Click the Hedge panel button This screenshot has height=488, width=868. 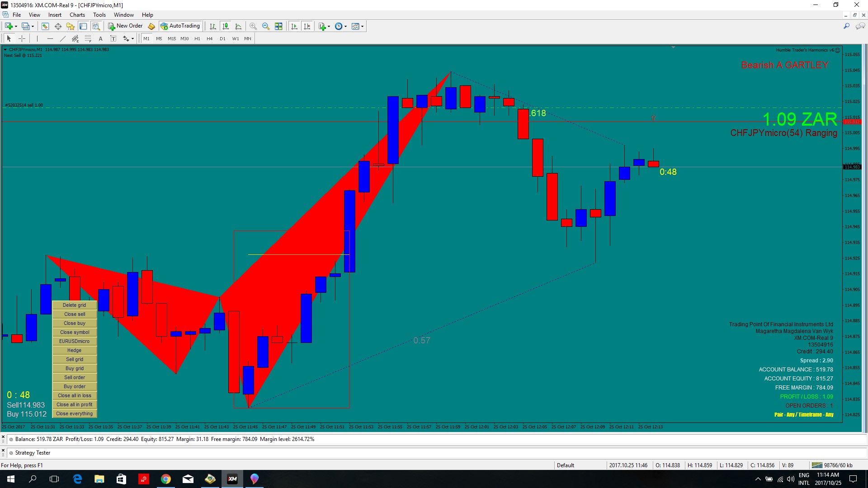tap(75, 350)
